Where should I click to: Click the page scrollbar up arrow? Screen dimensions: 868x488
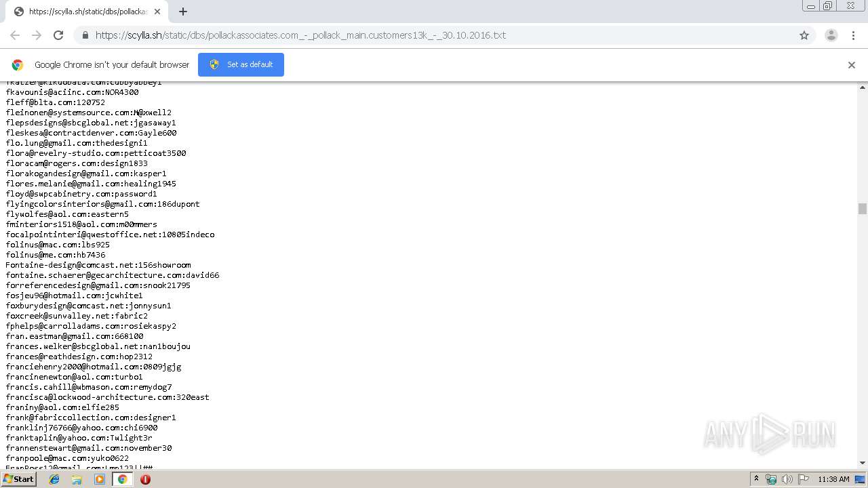[x=863, y=88]
